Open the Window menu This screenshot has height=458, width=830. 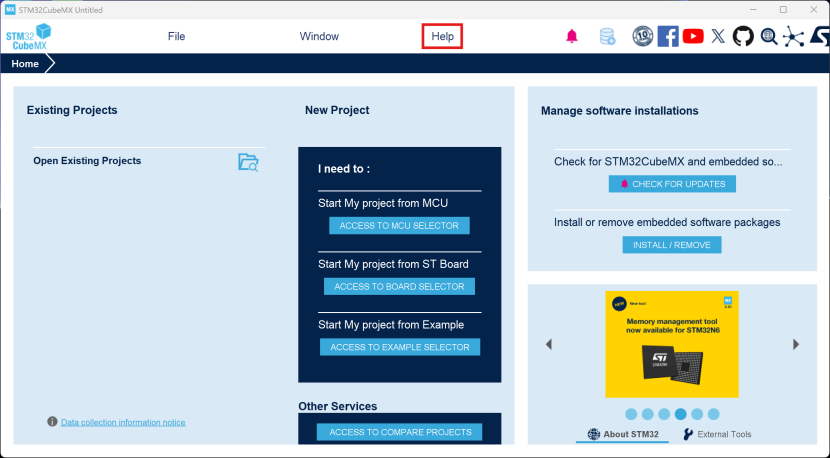coord(319,37)
